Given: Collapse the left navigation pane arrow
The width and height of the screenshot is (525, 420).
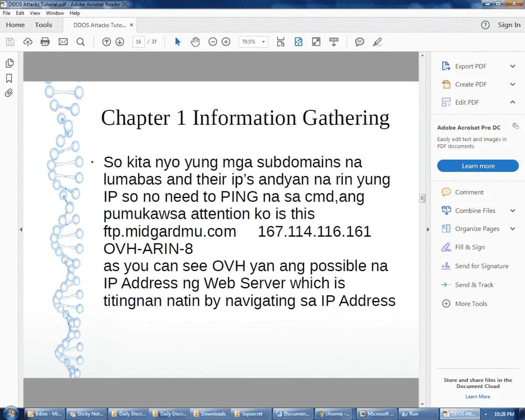Looking at the screenshot, I should pyautogui.click(x=21, y=229).
